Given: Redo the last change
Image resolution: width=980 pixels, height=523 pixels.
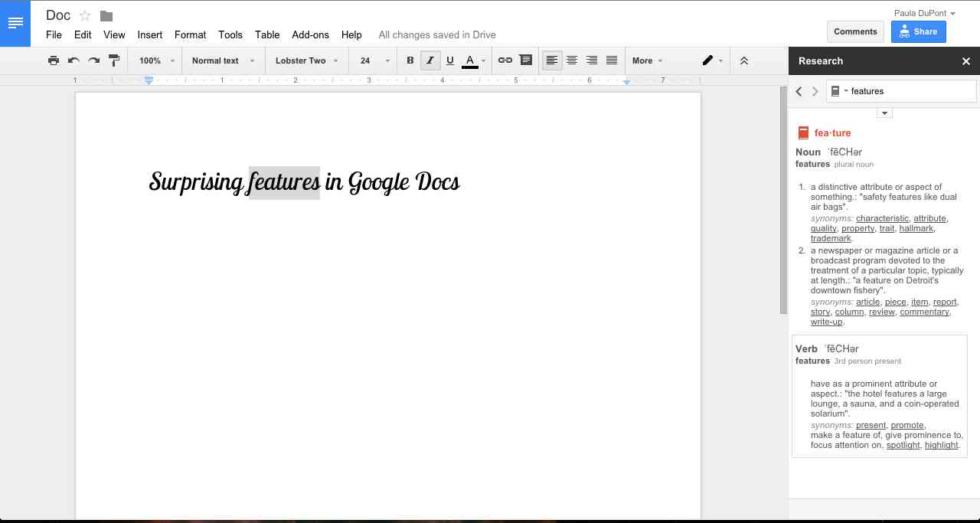Looking at the screenshot, I should 93,60.
